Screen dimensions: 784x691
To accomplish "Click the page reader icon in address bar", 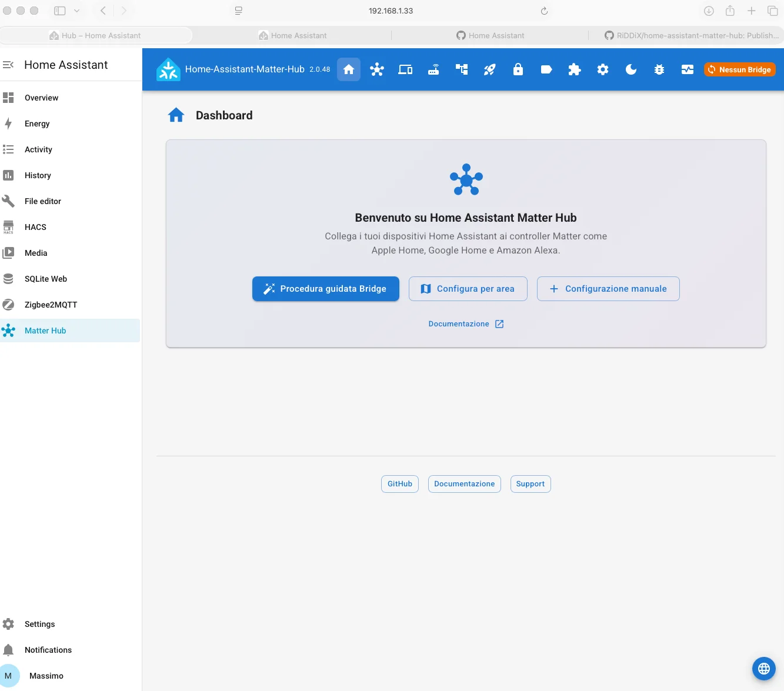I will (x=238, y=11).
